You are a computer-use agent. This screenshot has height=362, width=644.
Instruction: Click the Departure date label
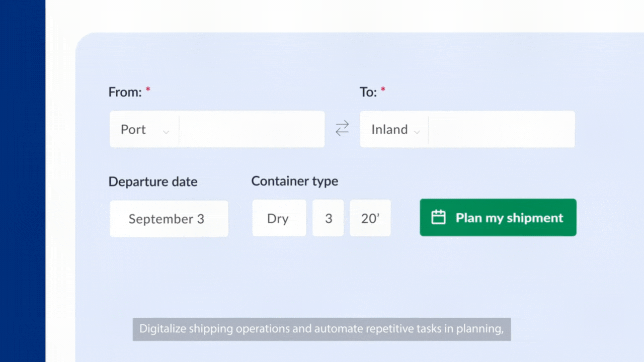pyautogui.click(x=153, y=182)
